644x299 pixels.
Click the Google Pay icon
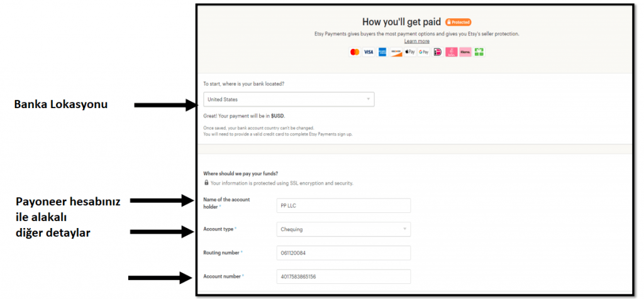[424, 52]
